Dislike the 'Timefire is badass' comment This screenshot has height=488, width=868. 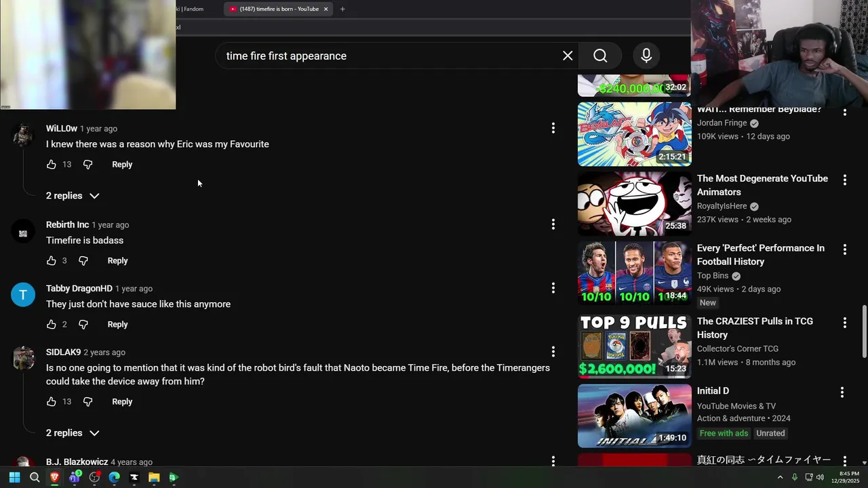pyautogui.click(x=83, y=261)
